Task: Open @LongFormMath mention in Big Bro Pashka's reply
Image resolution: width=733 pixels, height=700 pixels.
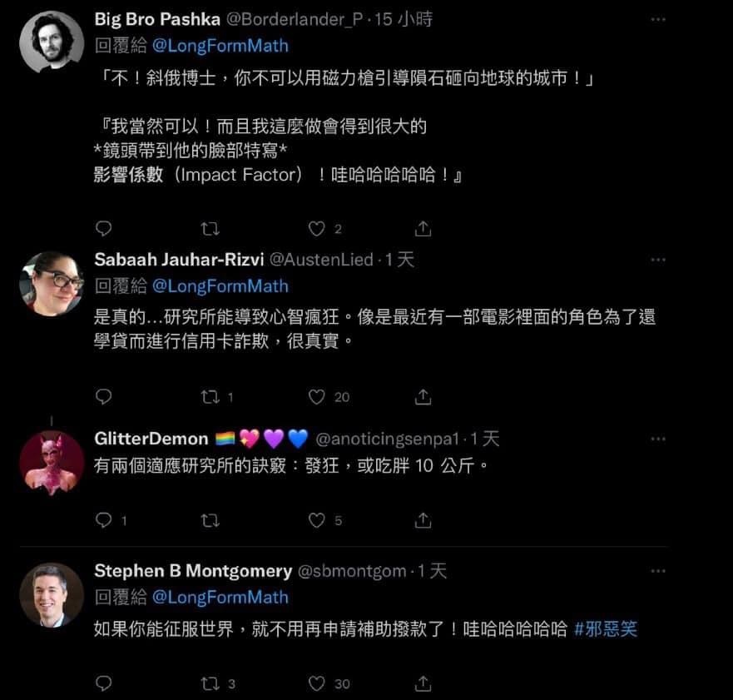Action: coord(220,46)
